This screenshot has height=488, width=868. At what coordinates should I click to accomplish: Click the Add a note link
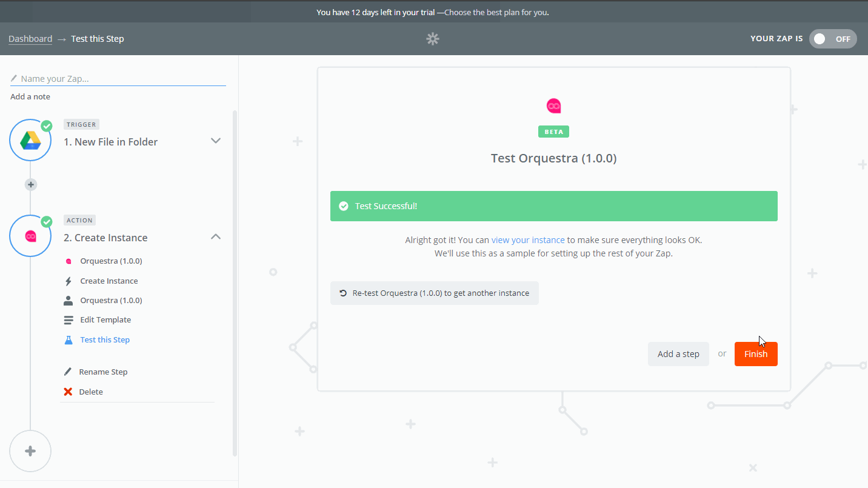tap(30, 97)
